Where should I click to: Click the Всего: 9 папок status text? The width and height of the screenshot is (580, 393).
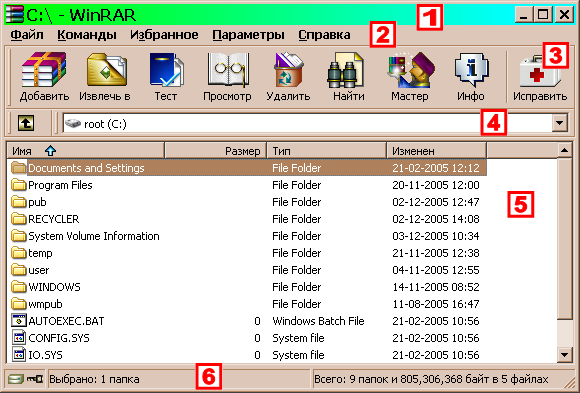(431, 379)
